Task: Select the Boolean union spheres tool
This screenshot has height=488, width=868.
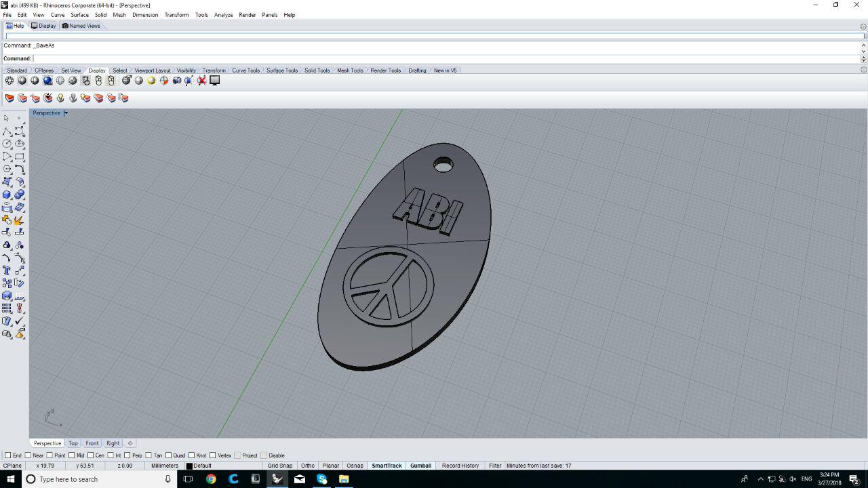Action: click(x=20, y=195)
